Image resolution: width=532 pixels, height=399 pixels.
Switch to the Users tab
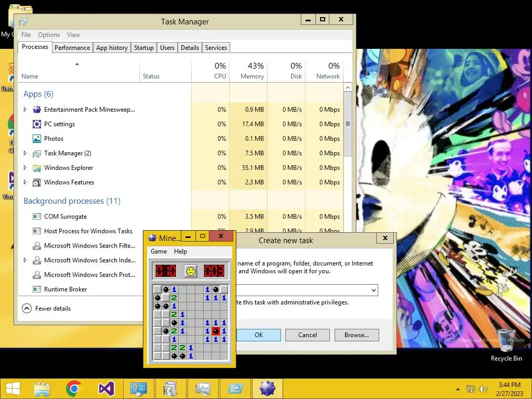(167, 47)
